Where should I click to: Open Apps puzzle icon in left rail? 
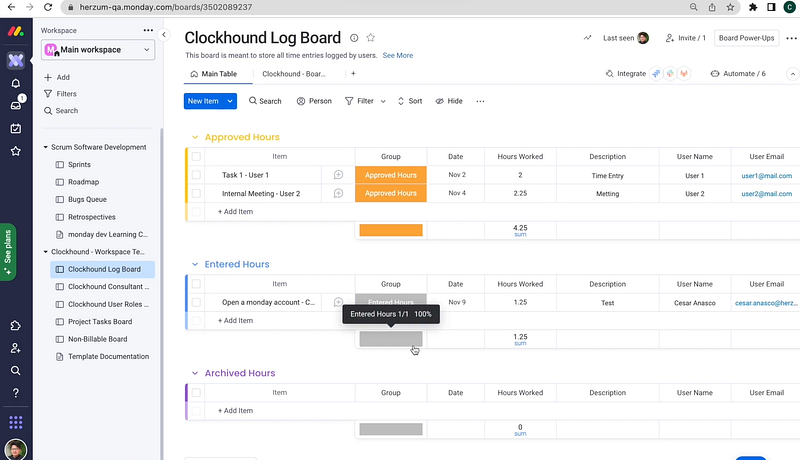pyautogui.click(x=16, y=325)
